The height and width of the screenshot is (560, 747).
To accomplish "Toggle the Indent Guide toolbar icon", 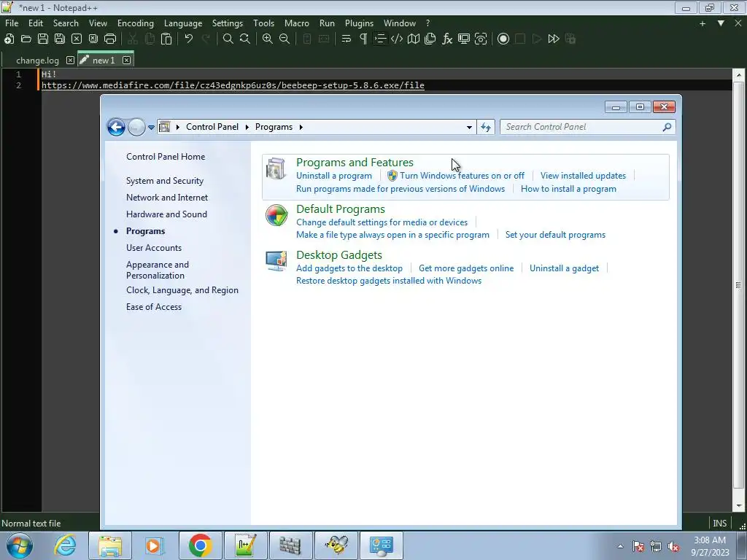I will [379, 39].
